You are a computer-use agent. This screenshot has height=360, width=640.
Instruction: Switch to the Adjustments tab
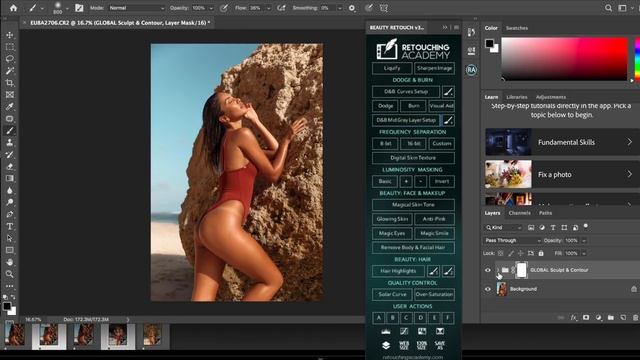(551, 97)
